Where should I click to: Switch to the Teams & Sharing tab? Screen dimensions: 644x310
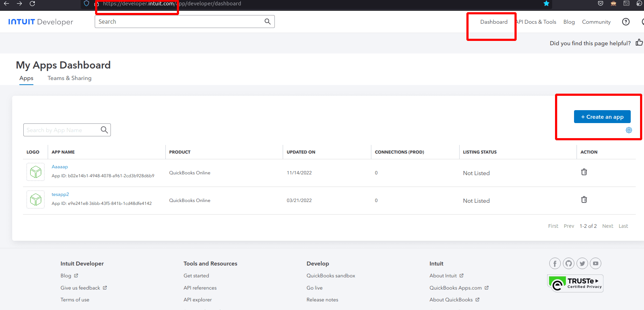pyautogui.click(x=70, y=78)
